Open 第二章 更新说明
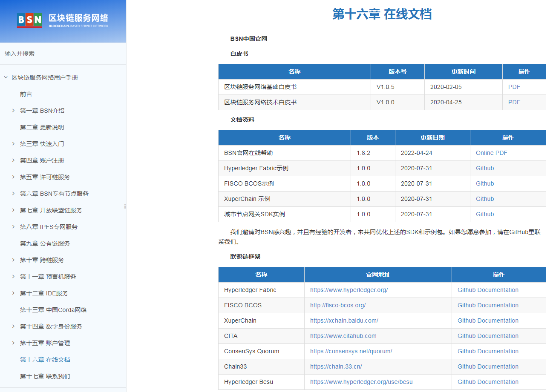This screenshot has width=553, height=392. 42,127
